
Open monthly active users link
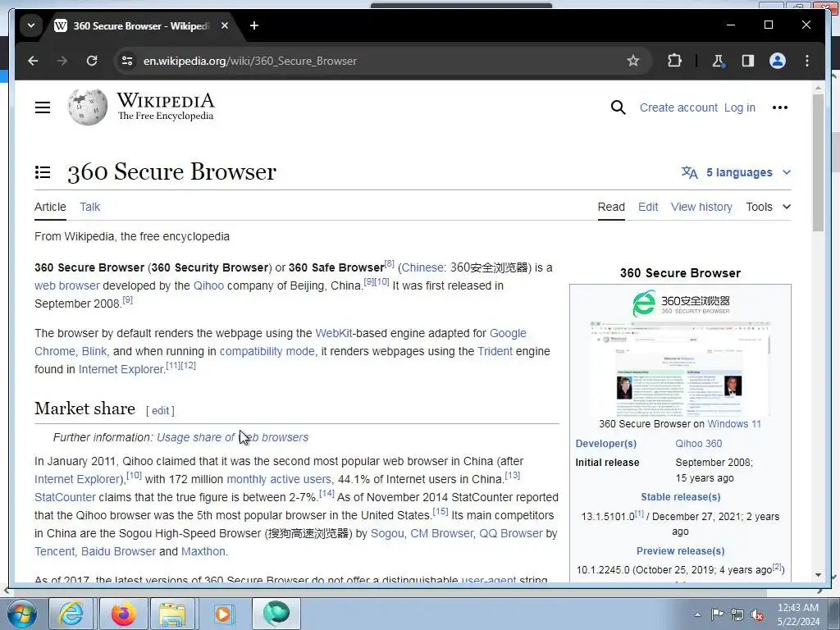pyautogui.click(x=279, y=479)
